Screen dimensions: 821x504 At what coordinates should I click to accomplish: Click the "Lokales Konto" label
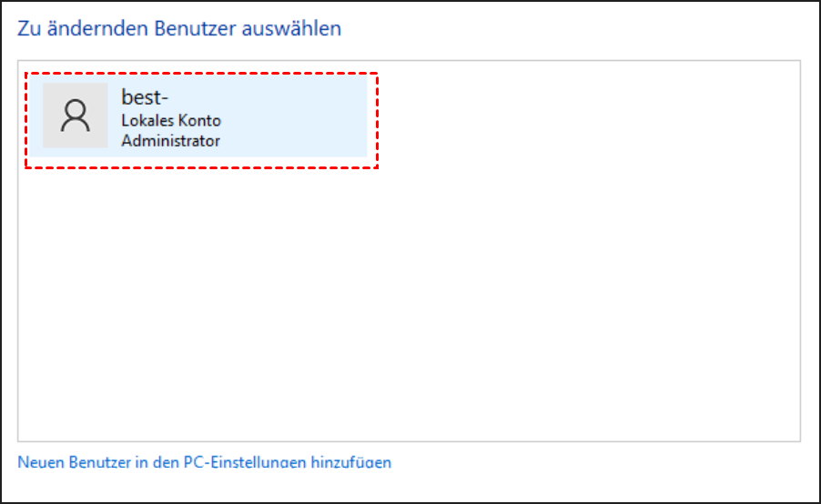point(171,120)
